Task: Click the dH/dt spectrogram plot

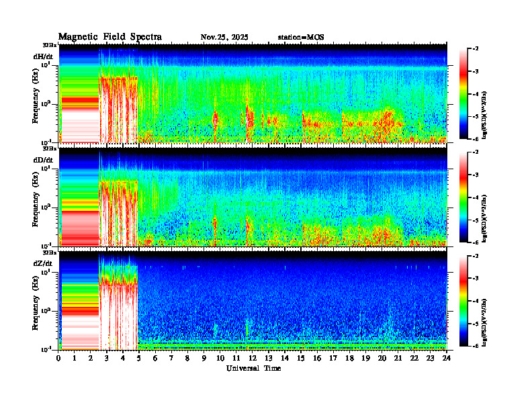Action: 253,93
